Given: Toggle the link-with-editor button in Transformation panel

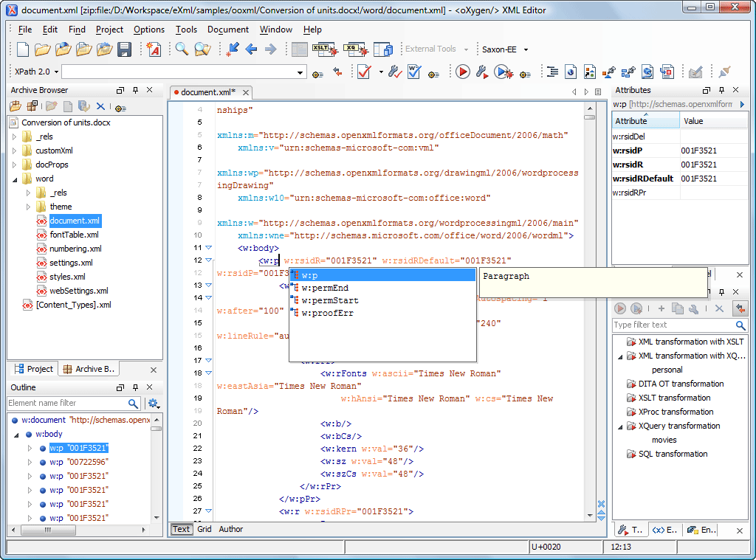Looking at the screenshot, I should (x=739, y=308).
